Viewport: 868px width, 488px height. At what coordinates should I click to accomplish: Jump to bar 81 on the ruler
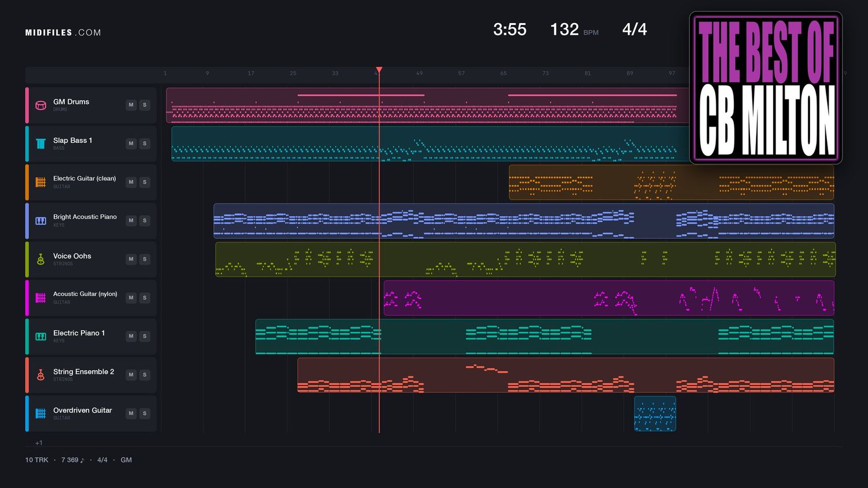tap(588, 73)
